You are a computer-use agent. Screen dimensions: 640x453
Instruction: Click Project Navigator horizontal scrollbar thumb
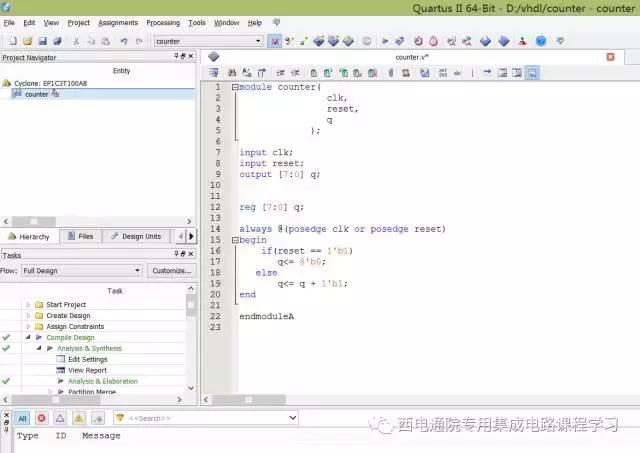click(34, 221)
